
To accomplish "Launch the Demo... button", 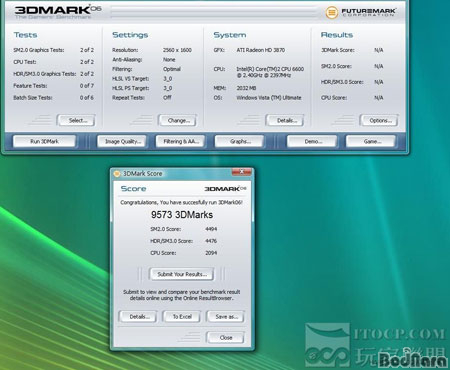I will tap(313, 141).
